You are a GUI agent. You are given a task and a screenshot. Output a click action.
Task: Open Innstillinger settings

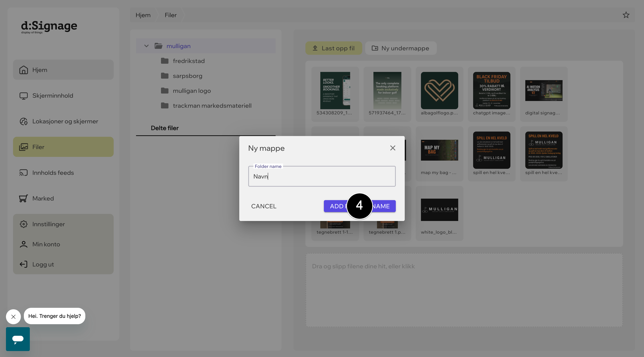63,224
